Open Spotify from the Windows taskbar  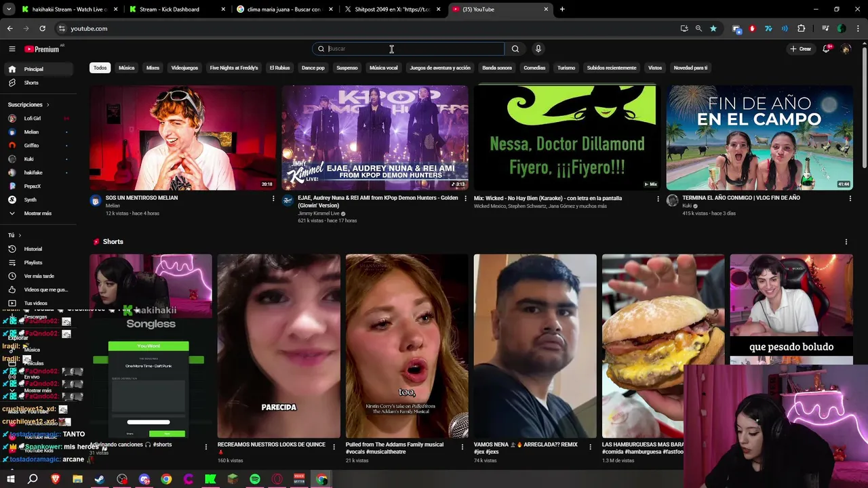point(255,479)
